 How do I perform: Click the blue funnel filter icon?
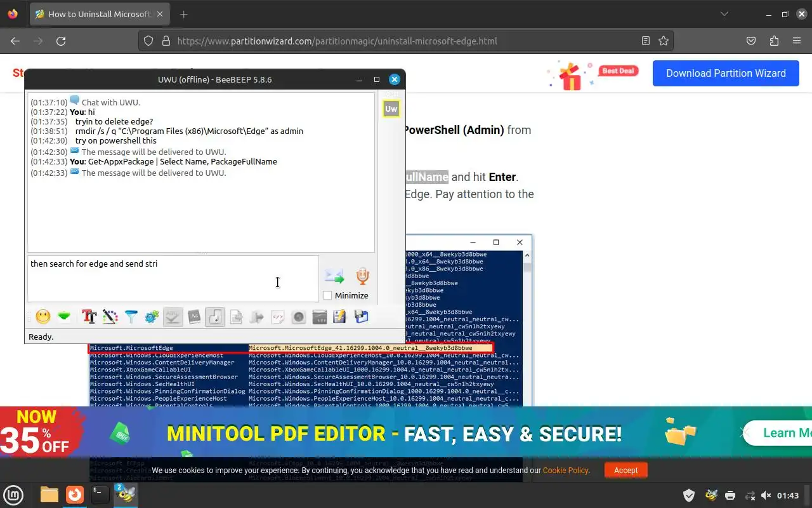coord(131,316)
